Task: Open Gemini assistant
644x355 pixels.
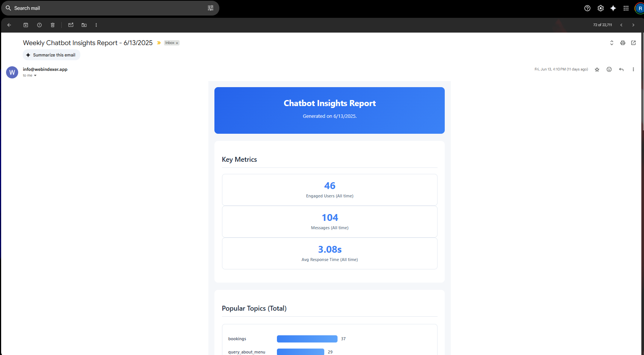Action: [x=613, y=8]
